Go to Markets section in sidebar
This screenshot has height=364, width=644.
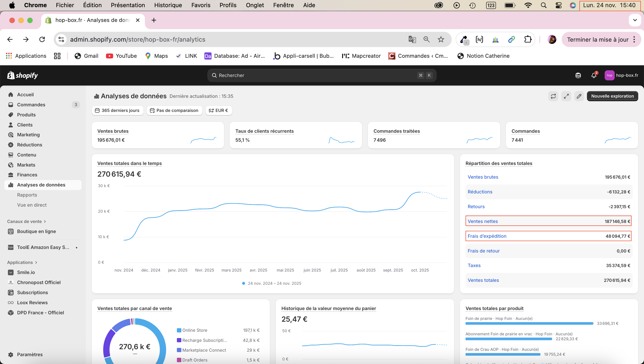pyautogui.click(x=26, y=165)
